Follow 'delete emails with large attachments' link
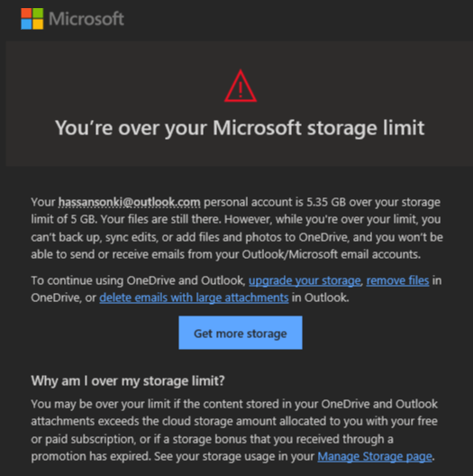The image size is (473, 476). [x=194, y=297]
